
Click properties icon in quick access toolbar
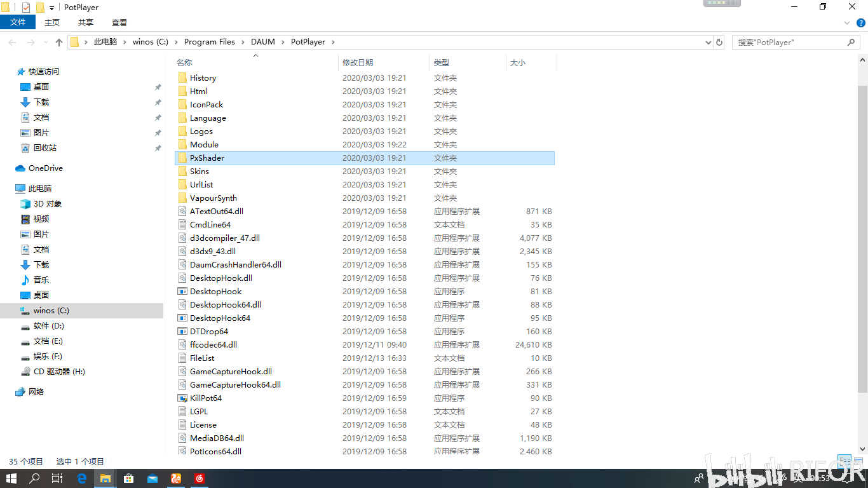26,7
